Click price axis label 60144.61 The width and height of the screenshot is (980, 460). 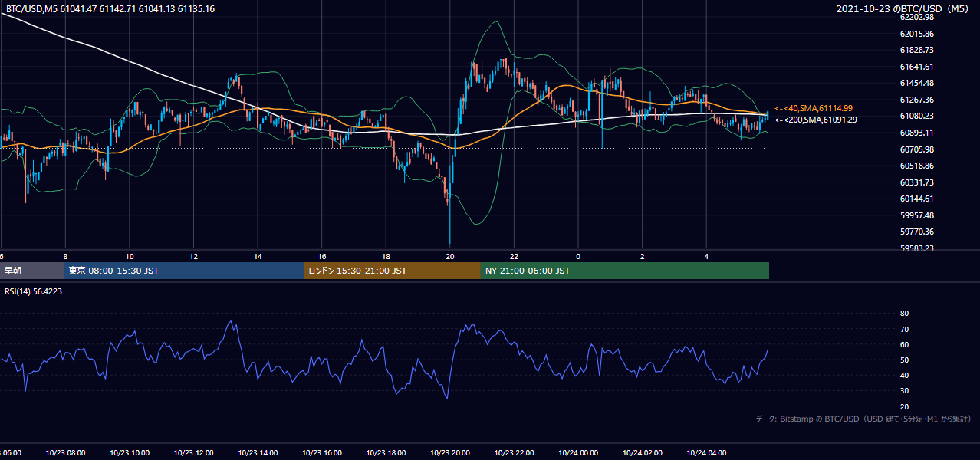tap(916, 199)
